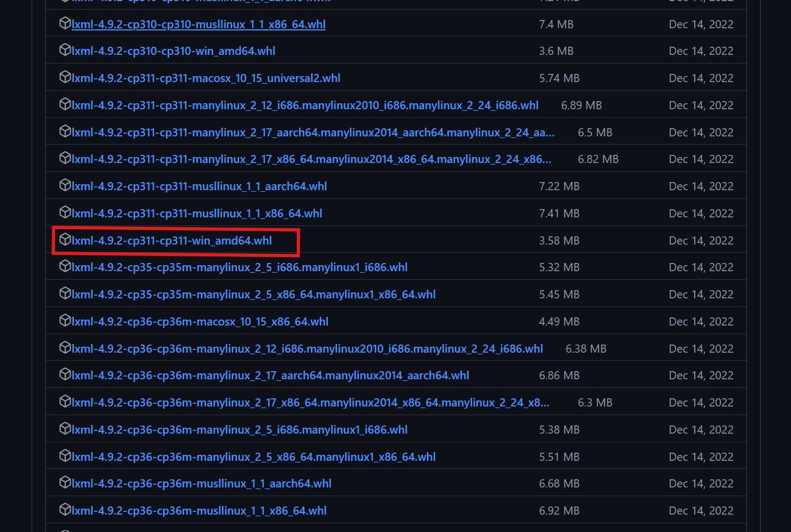Open cp36m manylinux_2_17_aarch64 wheel link
Viewport: 791px width, 532px height.
click(x=270, y=375)
